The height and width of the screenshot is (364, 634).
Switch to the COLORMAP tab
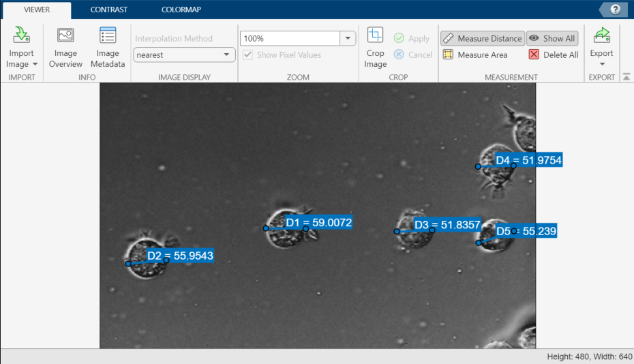tap(181, 10)
